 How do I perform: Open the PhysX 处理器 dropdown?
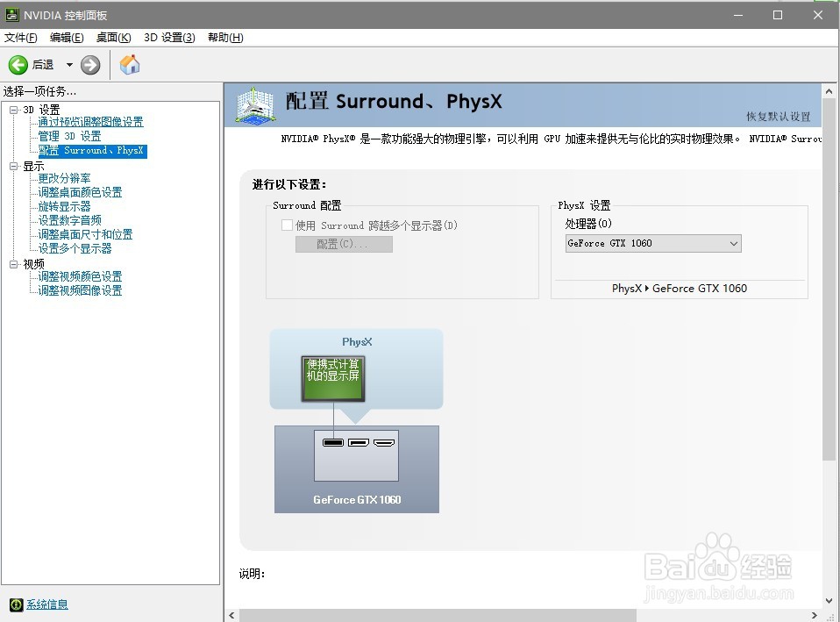coord(653,243)
